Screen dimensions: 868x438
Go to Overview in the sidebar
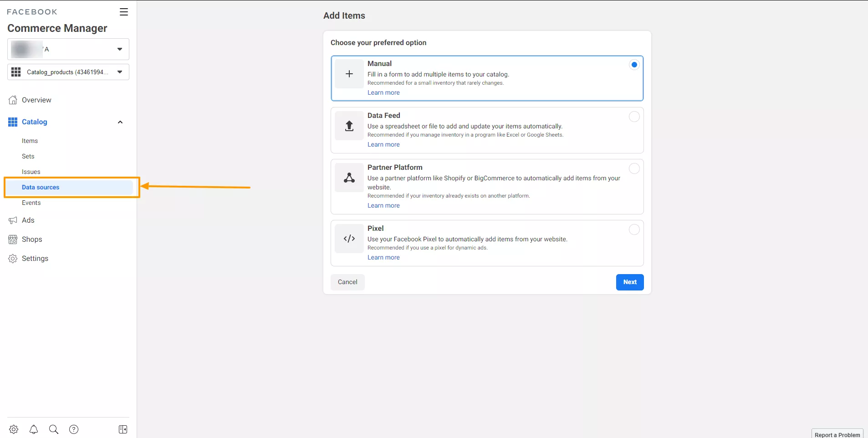[36, 100]
